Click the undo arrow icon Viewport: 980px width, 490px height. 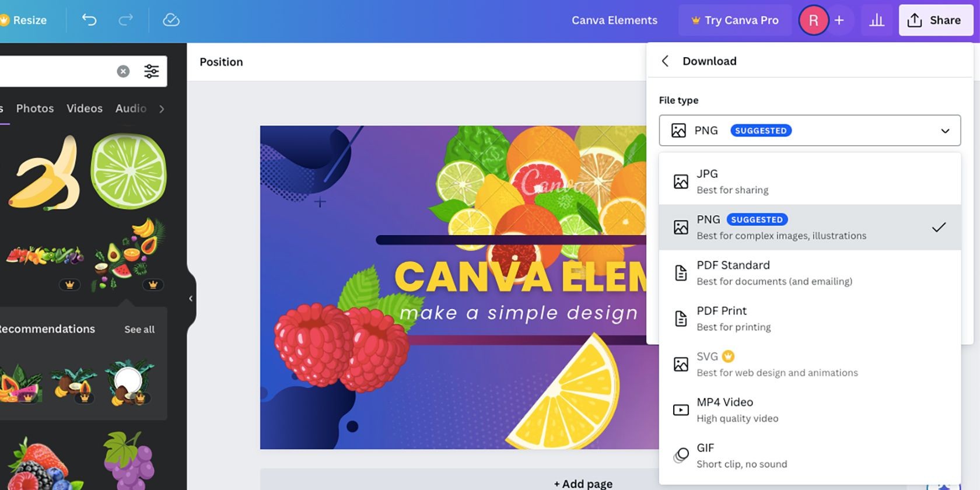tap(89, 20)
